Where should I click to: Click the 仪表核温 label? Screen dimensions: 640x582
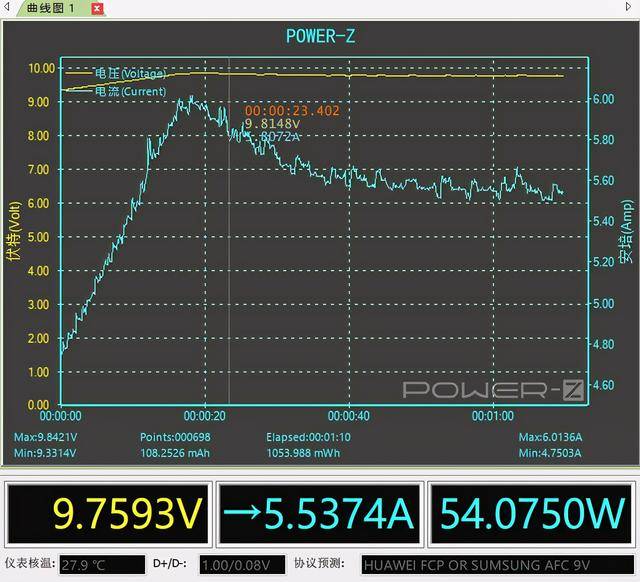(29, 563)
